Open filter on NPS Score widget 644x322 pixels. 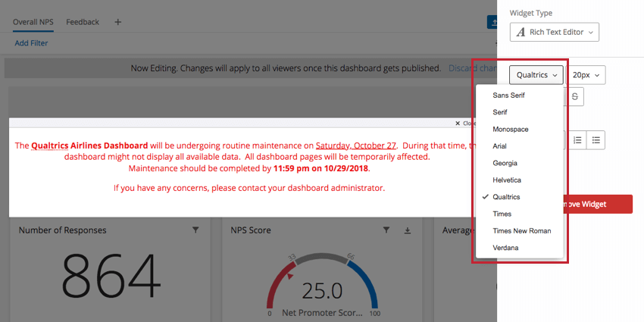[386, 230]
